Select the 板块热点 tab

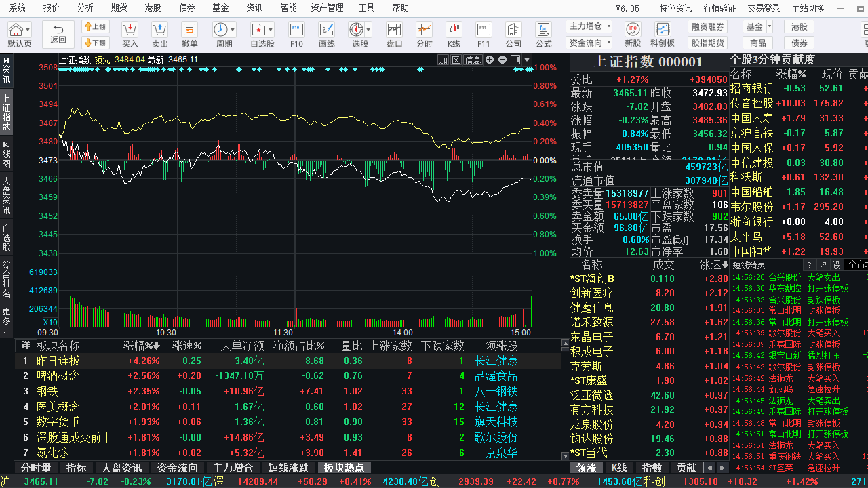click(344, 468)
